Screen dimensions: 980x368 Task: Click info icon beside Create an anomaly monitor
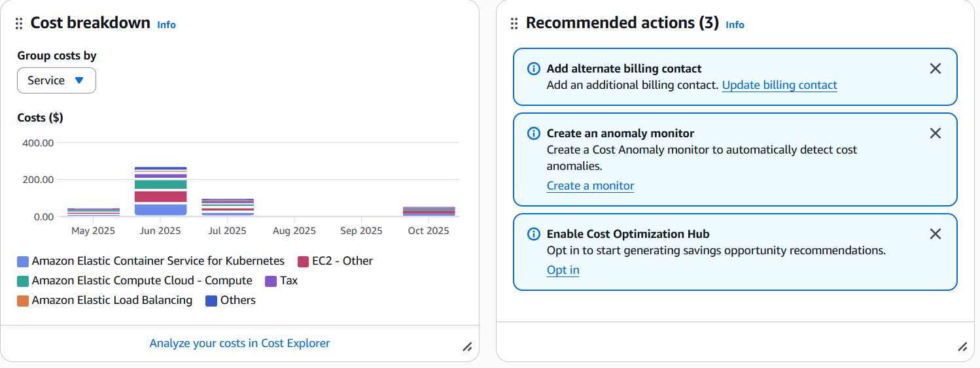point(534,133)
